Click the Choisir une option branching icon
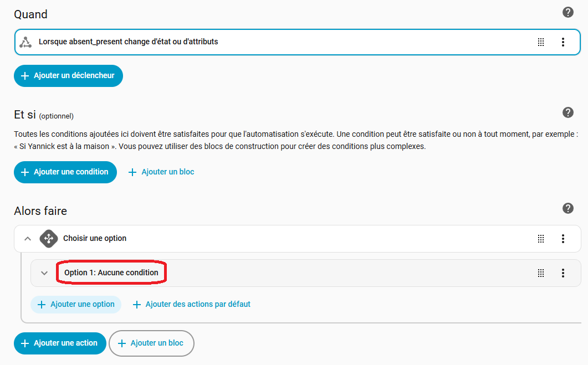588x365 pixels. click(x=48, y=239)
